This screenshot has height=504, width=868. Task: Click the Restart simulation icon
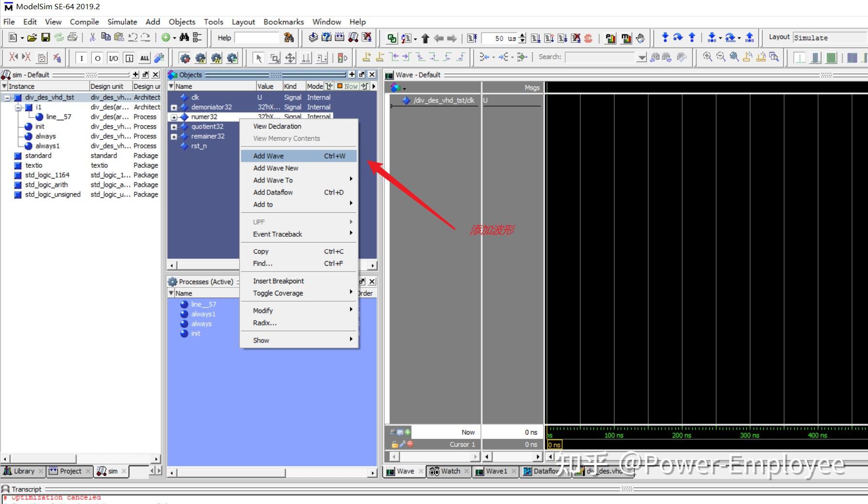tap(472, 38)
